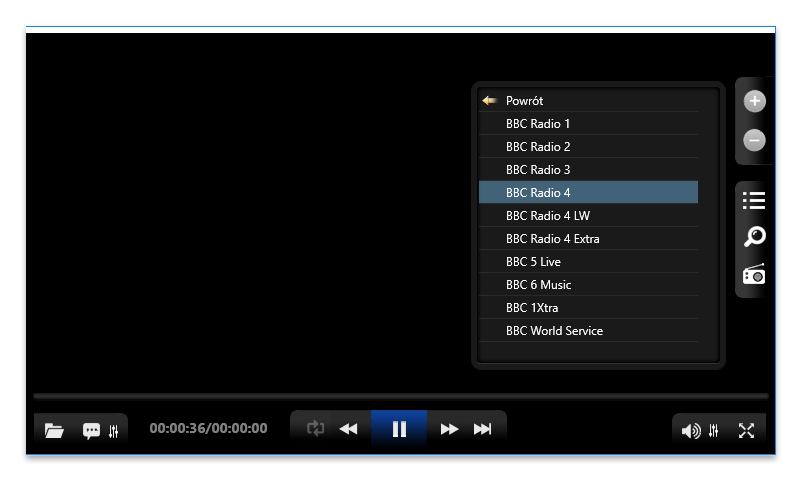Select BBC World Service station

588,331
